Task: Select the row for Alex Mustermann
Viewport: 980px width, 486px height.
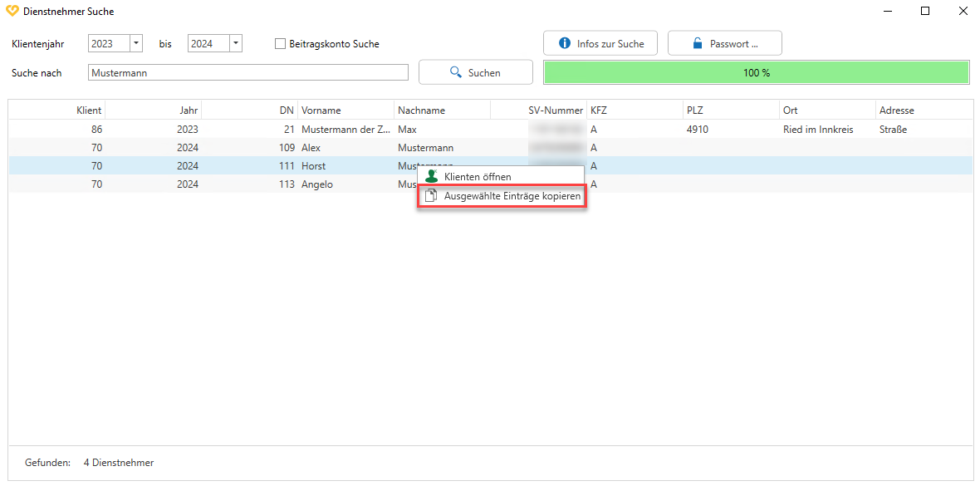Action: 249,148
